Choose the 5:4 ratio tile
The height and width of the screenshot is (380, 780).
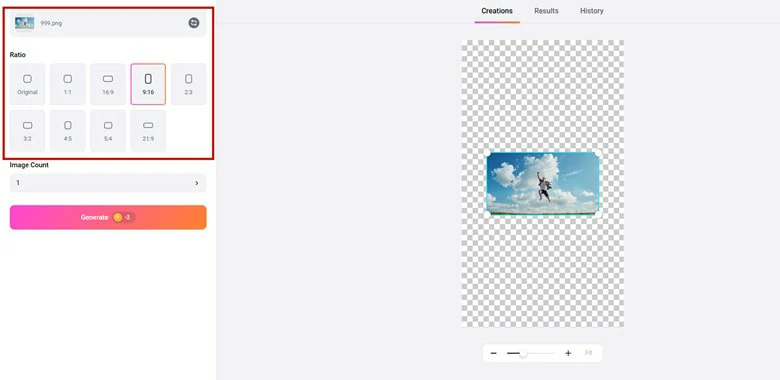tap(108, 131)
